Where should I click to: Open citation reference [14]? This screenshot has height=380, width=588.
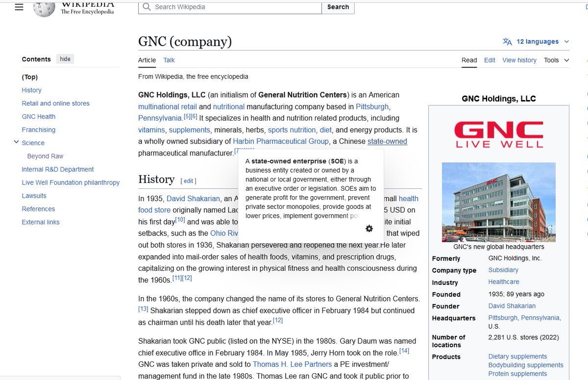tap(404, 351)
